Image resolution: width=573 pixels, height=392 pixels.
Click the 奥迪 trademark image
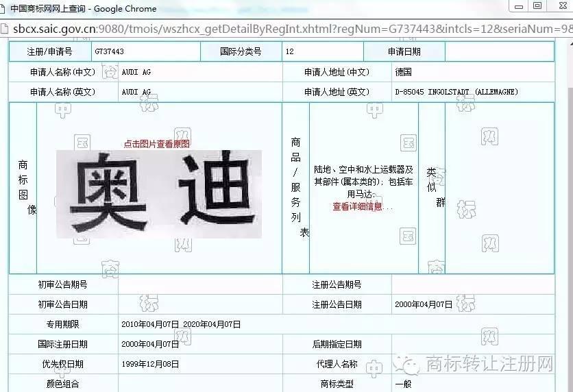click(158, 194)
